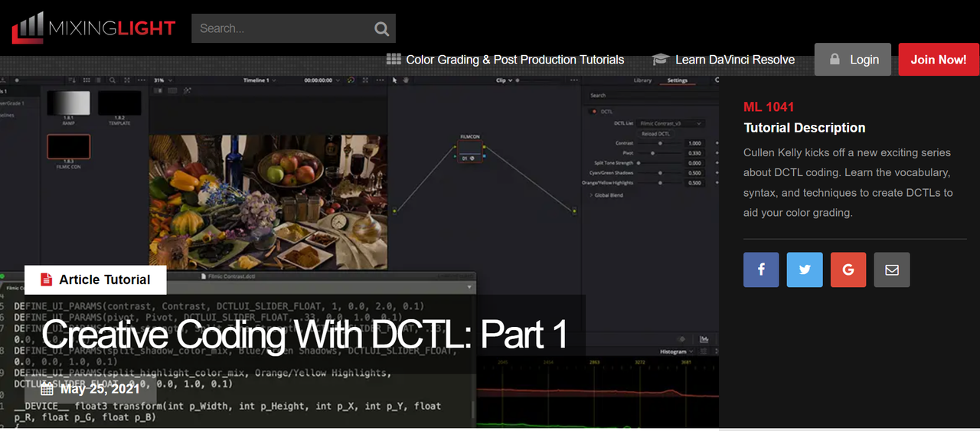Screen dimensions: 980x431
Task: Click the still life viewer image
Action: pyautogui.click(x=268, y=202)
